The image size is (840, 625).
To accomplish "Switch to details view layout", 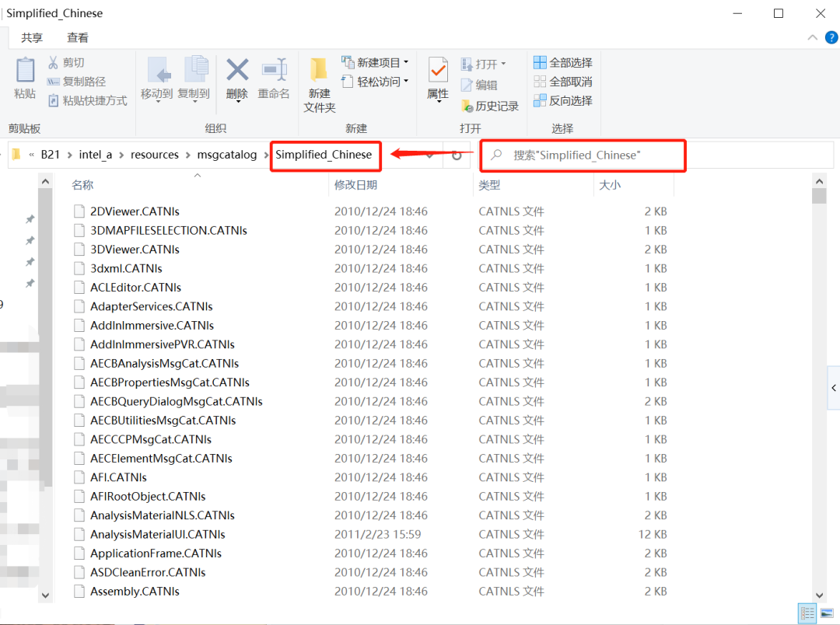I will tap(808, 613).
